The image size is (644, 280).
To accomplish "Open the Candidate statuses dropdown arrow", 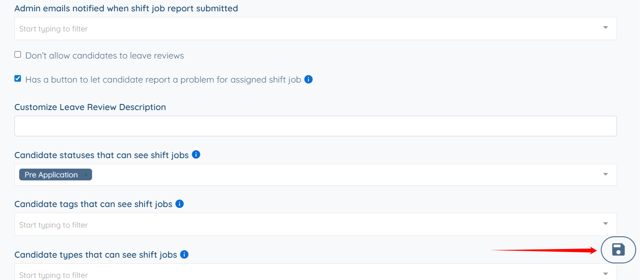I will [x=605, y=174].
